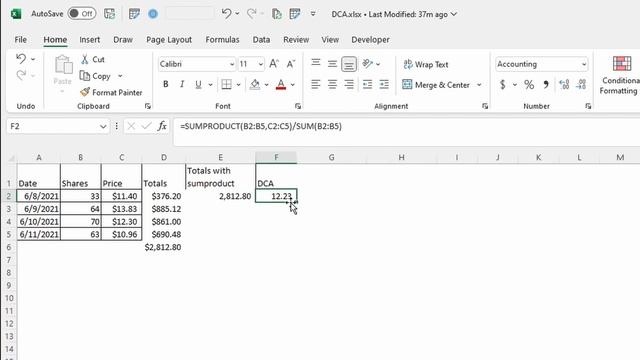Toggle Bold formatting
Viewport: 640px width, 360px height.
165,84
